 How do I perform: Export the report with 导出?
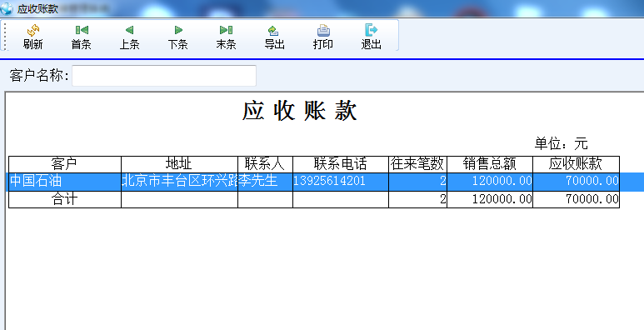274,30
